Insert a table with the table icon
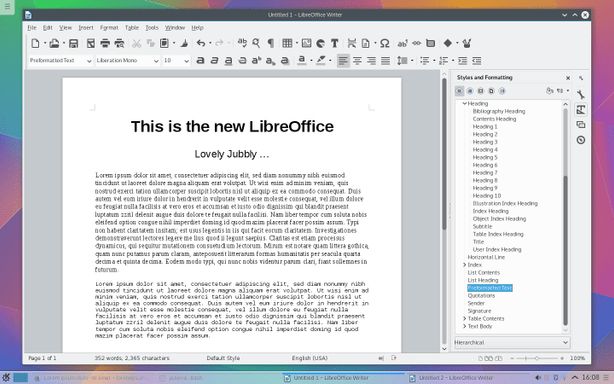This screenshot has width=614, height=384. click(287, 43)
